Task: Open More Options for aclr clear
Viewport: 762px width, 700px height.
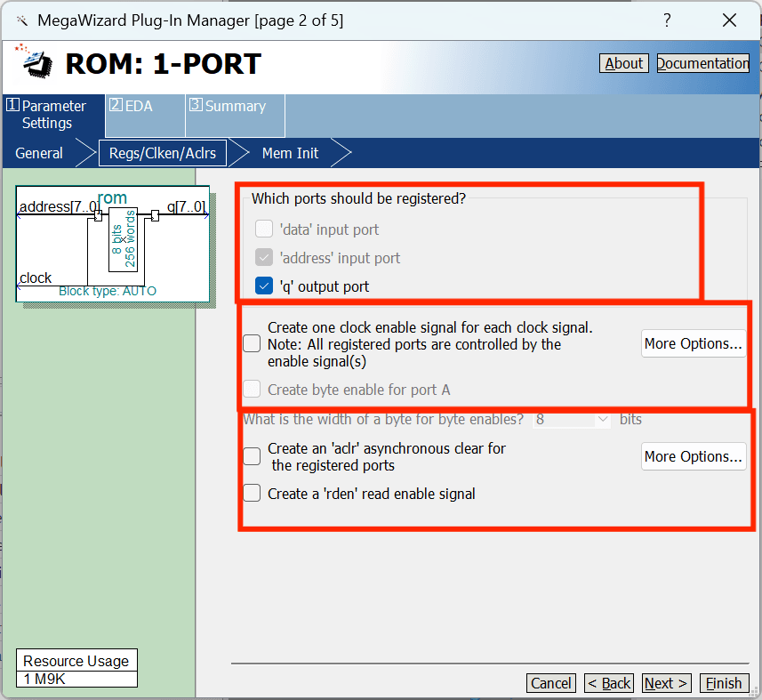Action: pyautogui.click(x=693, y=456)
